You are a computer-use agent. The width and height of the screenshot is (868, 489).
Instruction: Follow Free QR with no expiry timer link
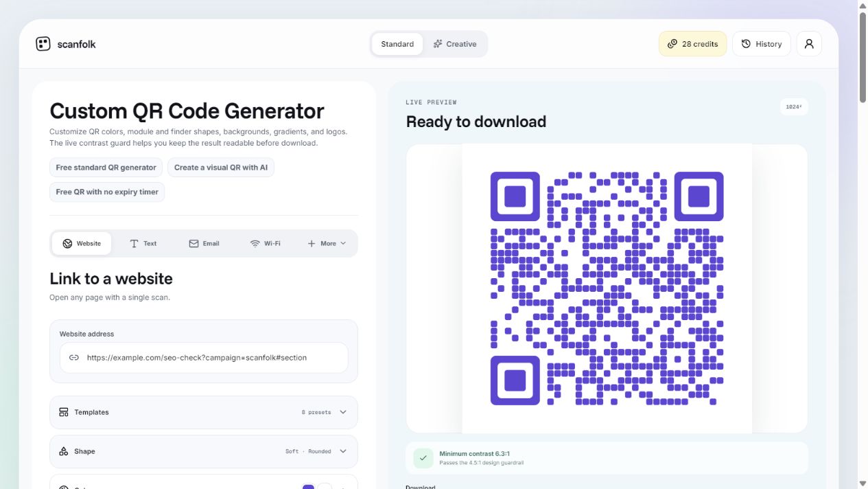pyautogui.click(x=107, y=192)
